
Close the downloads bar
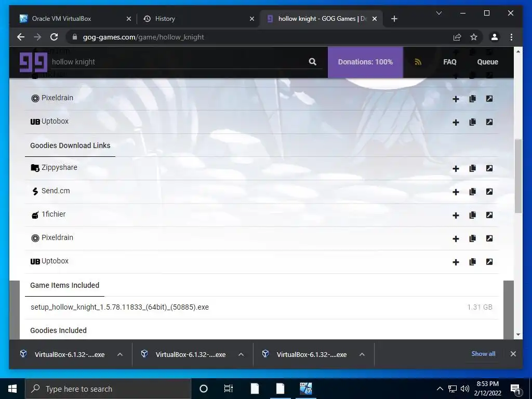[x=513, y=354]
